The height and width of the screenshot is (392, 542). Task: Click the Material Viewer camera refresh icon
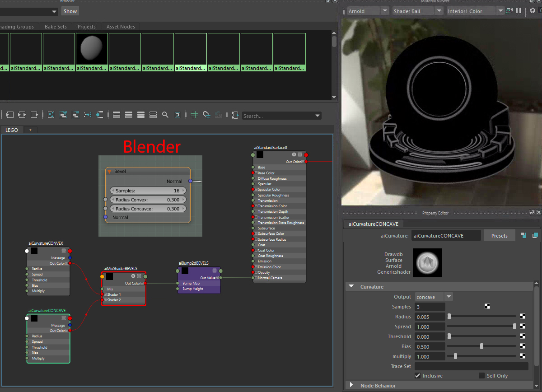[509, 10]
